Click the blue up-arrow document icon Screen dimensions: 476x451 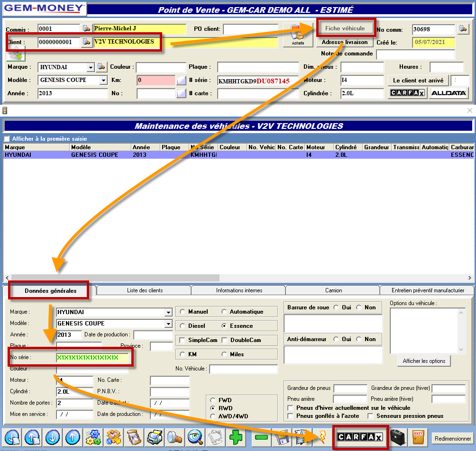pos(32,437)
